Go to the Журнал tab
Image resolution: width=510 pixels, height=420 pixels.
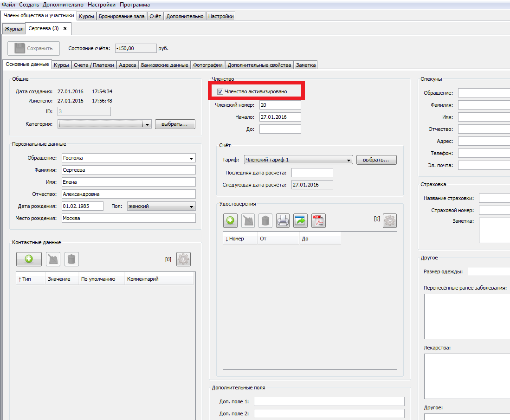[x=14, y=29]
